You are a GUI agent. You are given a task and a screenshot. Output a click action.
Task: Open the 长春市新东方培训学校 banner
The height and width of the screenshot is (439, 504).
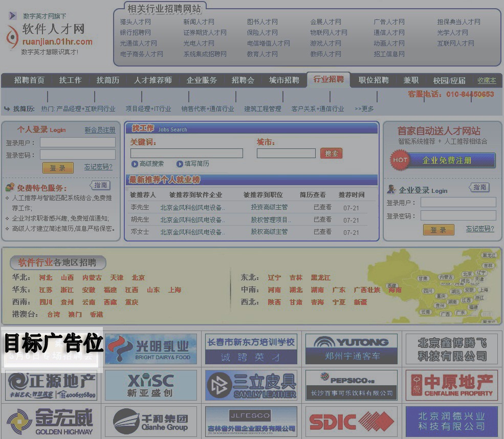pyautogui.click(x=251, y=349)
